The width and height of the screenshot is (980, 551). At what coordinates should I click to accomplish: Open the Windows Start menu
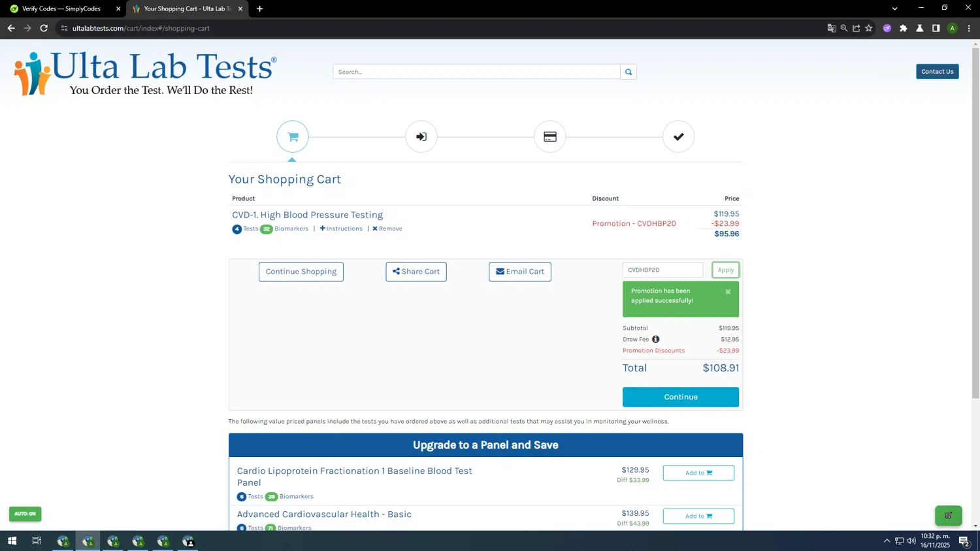(x=12, y=541)
